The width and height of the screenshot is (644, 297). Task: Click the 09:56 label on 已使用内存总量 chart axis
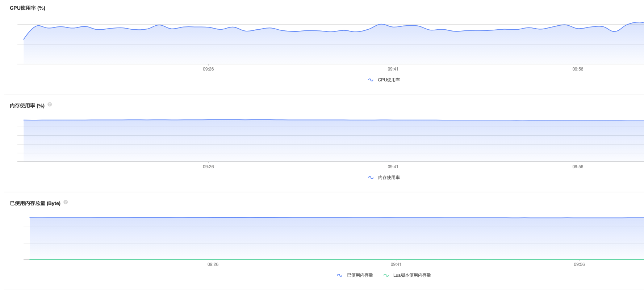point(579,264)
